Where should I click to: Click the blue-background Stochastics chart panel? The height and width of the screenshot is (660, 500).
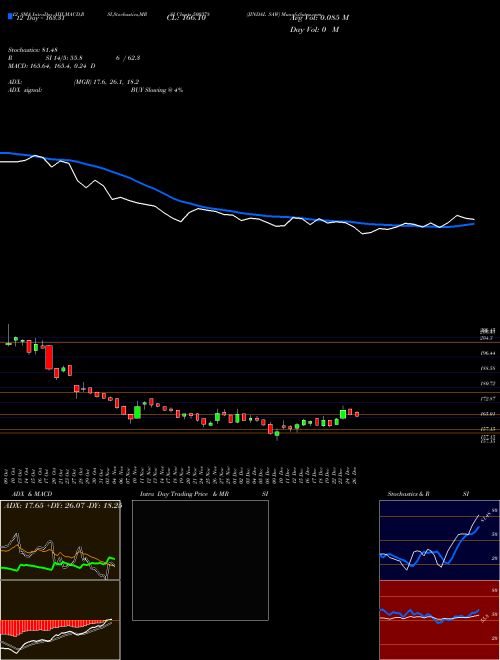point(439,540)
